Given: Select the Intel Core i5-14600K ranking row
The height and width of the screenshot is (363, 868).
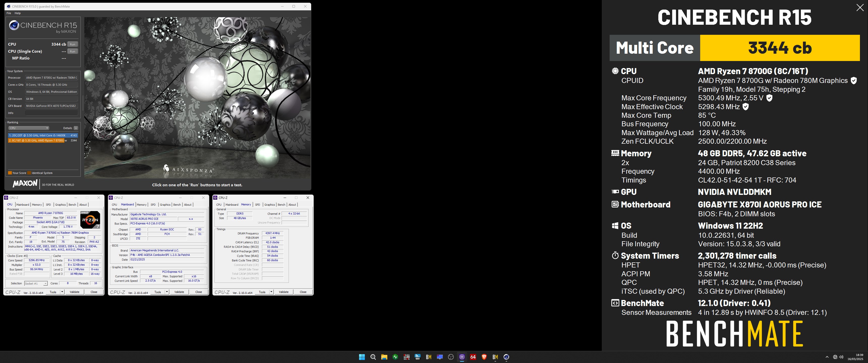Looking at the screenshot, I should pos(43,135).
